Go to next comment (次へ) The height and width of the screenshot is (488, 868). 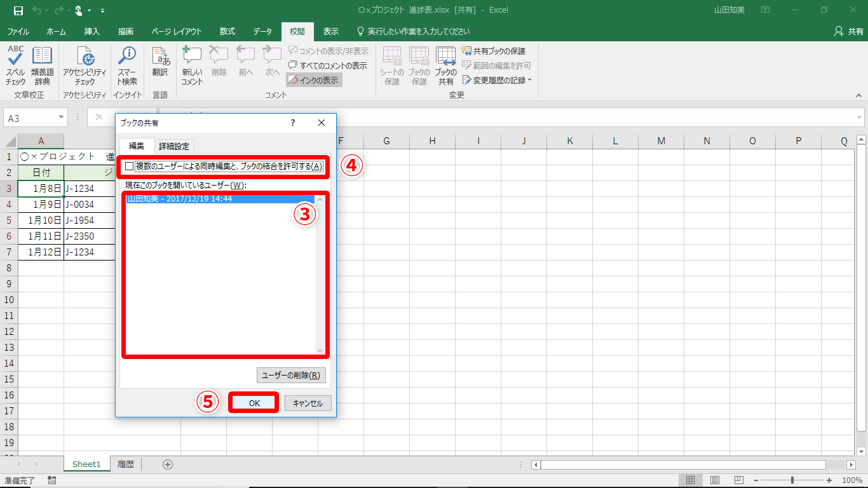click(273, 62)
